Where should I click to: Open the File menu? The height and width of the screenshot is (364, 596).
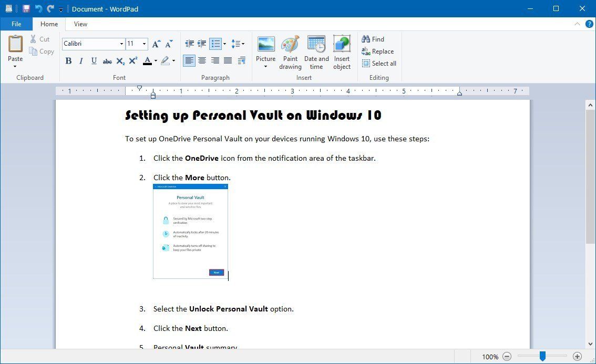(16, 24)
